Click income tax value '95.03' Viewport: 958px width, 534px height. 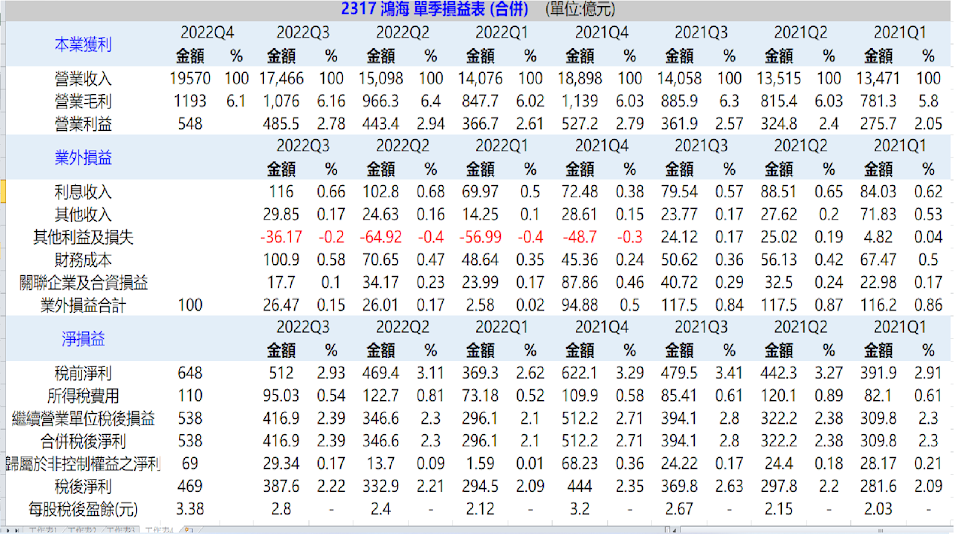[x=281, y=395]
